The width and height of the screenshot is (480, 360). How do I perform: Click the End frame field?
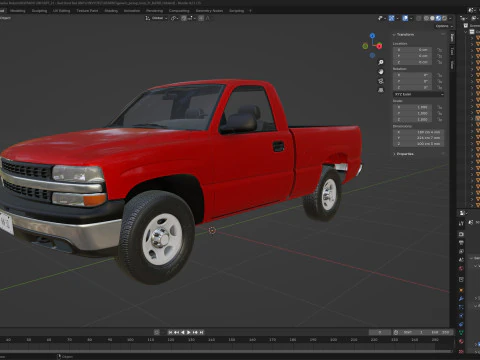pyautogui.click(x=440, y=332)
